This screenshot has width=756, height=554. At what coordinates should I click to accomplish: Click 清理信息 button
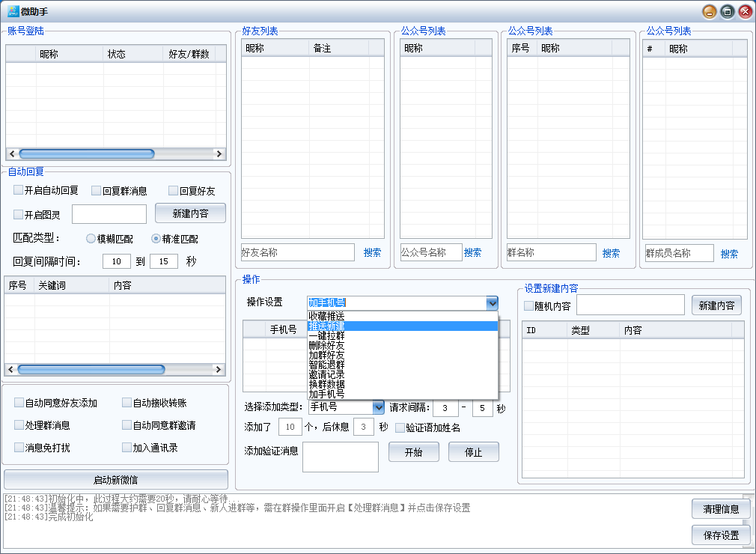(722, 508)
